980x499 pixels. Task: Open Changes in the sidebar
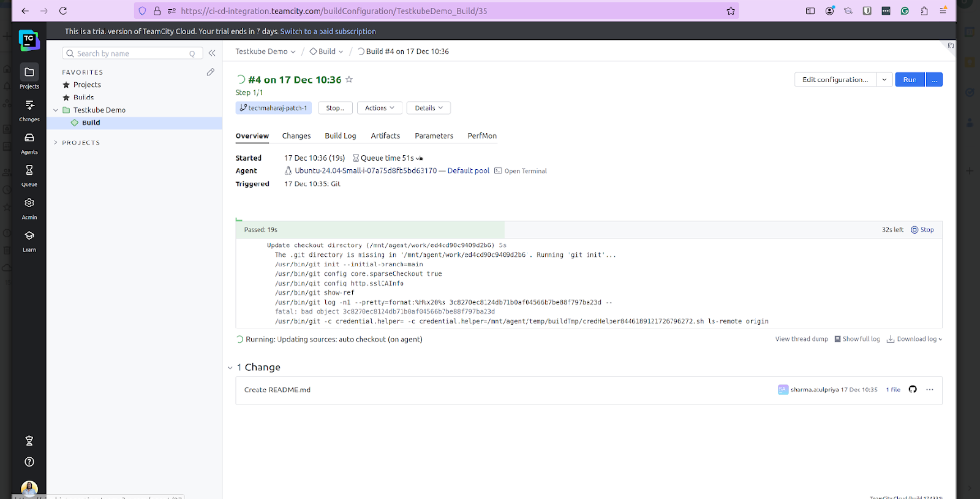point(29,110)
